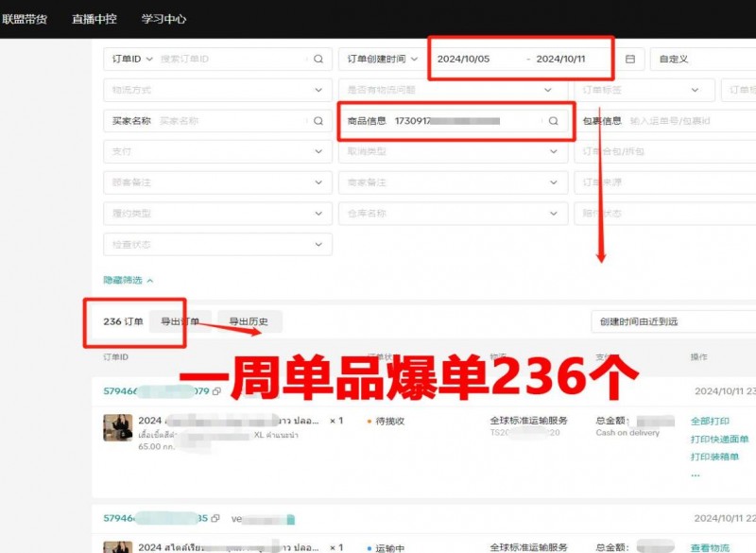This screenshot has width=756, height=553.
Task: Click the first order's product thumbnail
Action: click(x=117, y=427)
